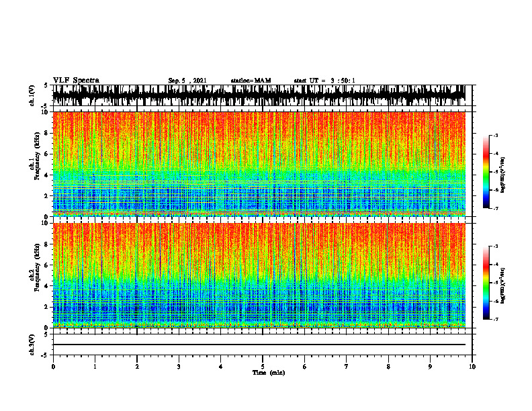The height and width of the screenshot is (411, 532).
Task: Click inside the ch.1 spectrogram panel
Action: pos(259,164)
